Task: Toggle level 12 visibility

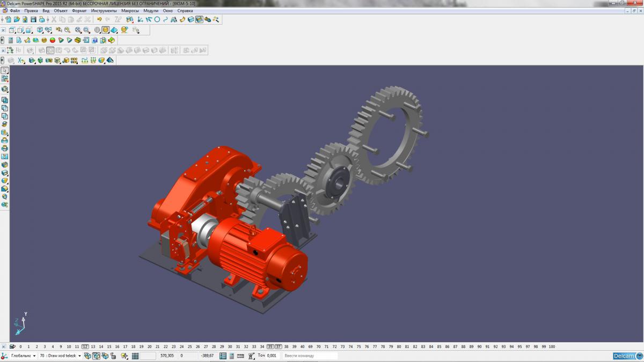Action: pyautogui.click(x=85, y=346)
